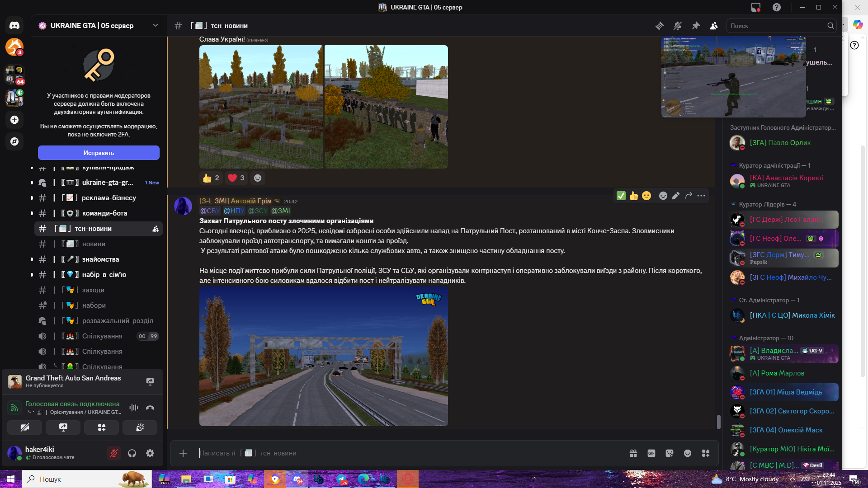The height and width of the screenshot is (488, 868).
Task: Open Telegram from the taskbar
Action: [x=341, y=479]
